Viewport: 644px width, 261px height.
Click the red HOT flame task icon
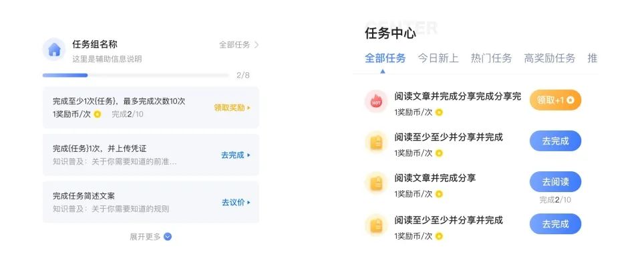tap(376, 101)
